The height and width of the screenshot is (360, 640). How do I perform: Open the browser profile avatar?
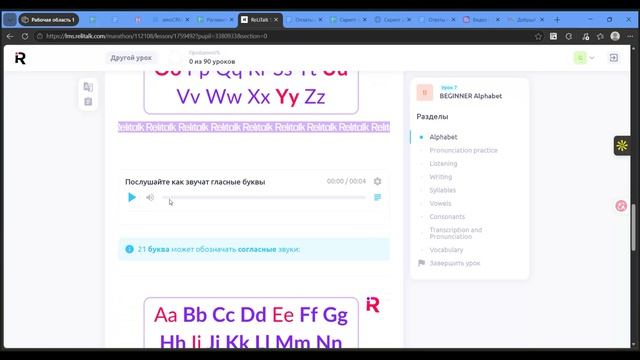(x=615, y=36)
